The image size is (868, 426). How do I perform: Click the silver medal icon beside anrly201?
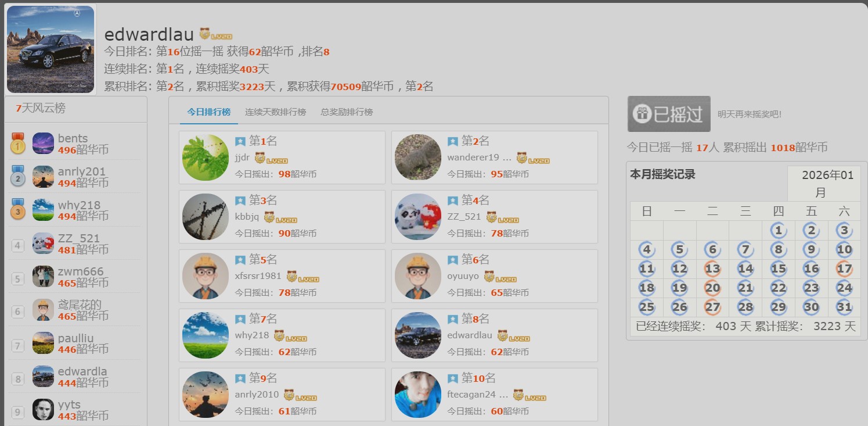click(x=17, y=177)
